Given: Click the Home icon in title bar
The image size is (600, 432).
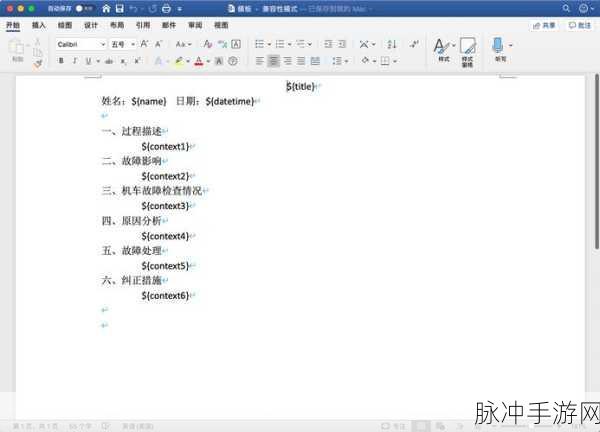Looking at the screenshot, I should (x=106, y=8).
